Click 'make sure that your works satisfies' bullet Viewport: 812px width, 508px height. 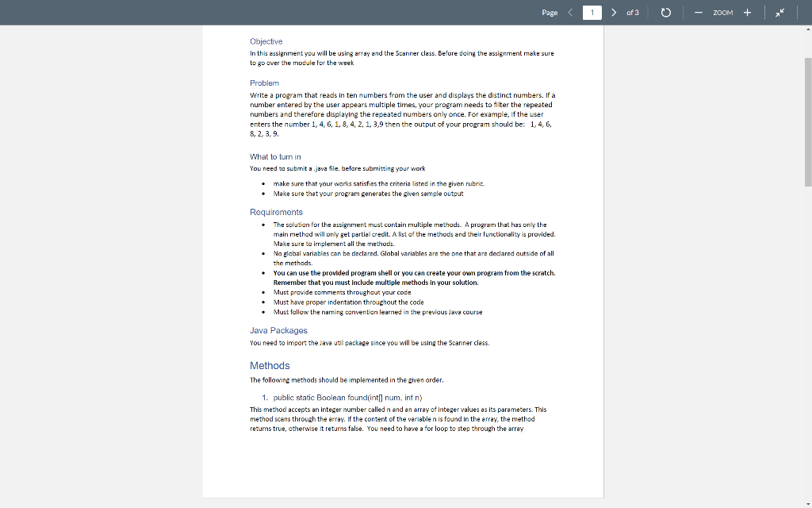point(379,183)
